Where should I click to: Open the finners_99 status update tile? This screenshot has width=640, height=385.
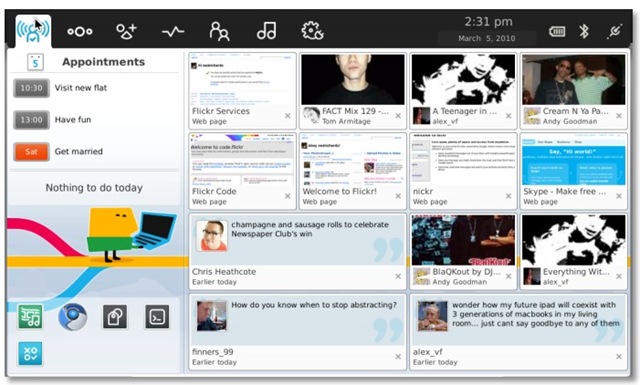(x=298, y=332)
